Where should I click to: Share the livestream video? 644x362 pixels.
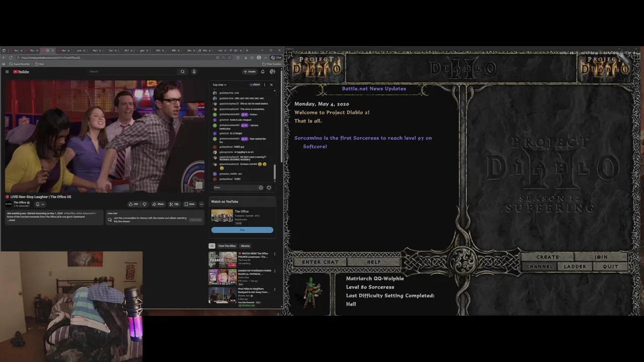point(158,204)
